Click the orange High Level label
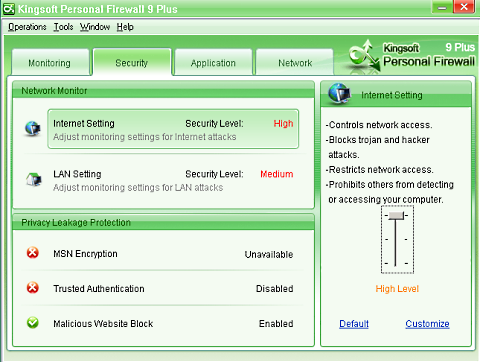Image resolution: width=480 pixels, height=362 pixels. [397, 289]
